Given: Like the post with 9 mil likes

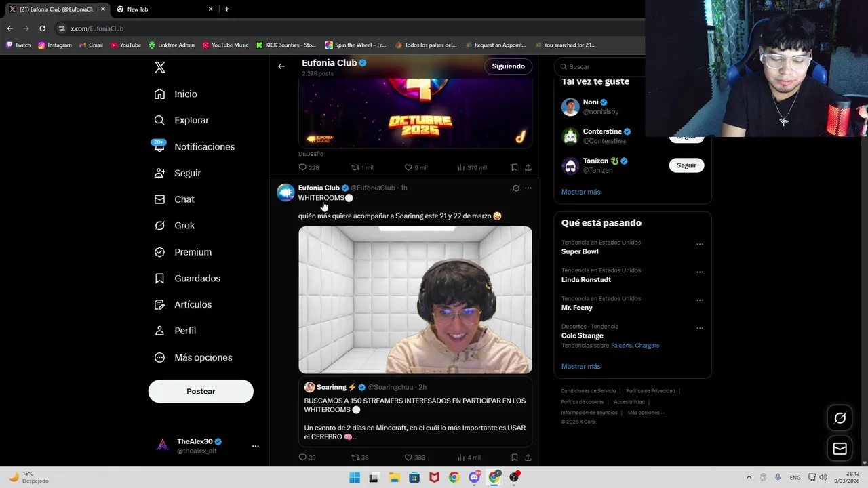Looking at the screenshot, I should [408, 167].
